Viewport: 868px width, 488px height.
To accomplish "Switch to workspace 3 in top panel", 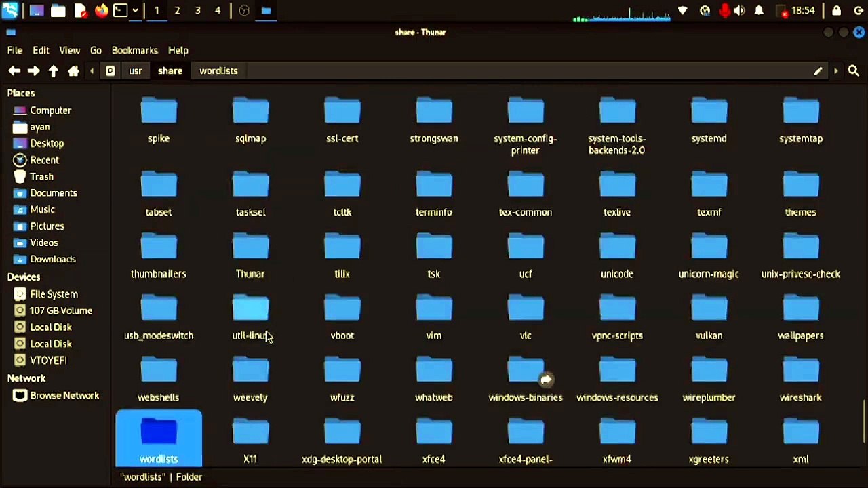I will (x=197, y=11).
